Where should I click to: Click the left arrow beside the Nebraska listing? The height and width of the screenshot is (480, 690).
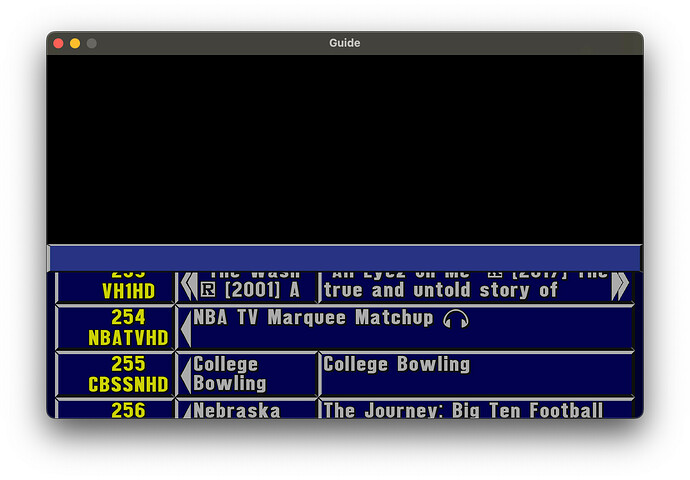tap(185, 409)
